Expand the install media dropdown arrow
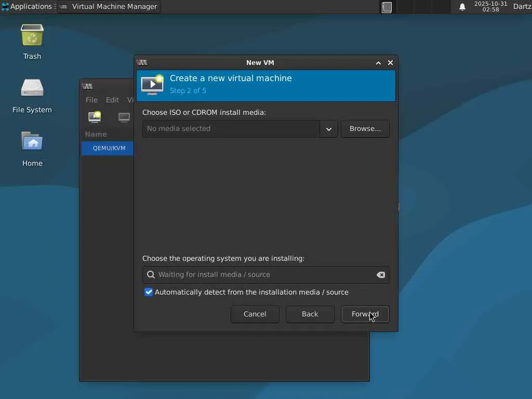The height and width of the screenshot is (399, 532). coord(328,129)
